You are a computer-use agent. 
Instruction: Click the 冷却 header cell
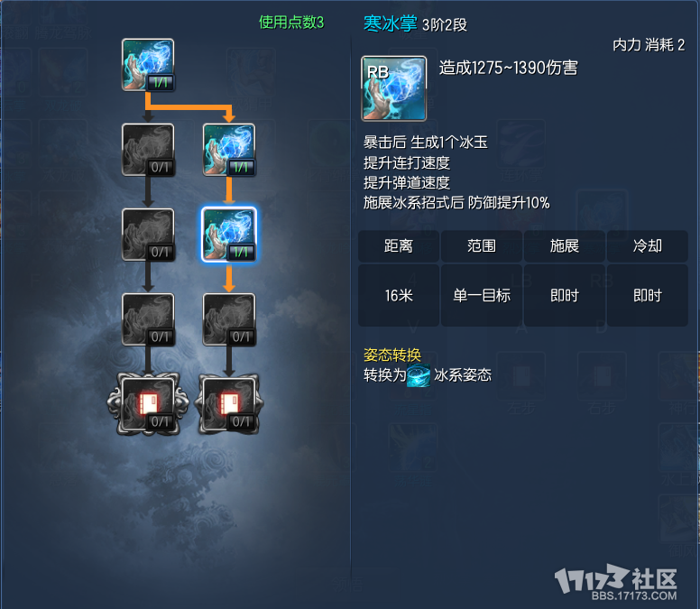(x=648, y=246)
